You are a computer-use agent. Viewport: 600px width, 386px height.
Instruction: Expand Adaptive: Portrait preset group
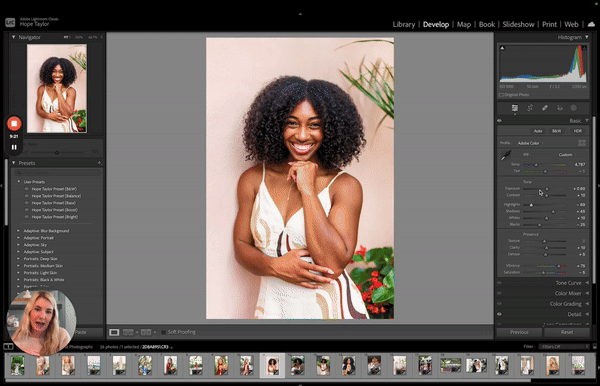click(18, 238)
